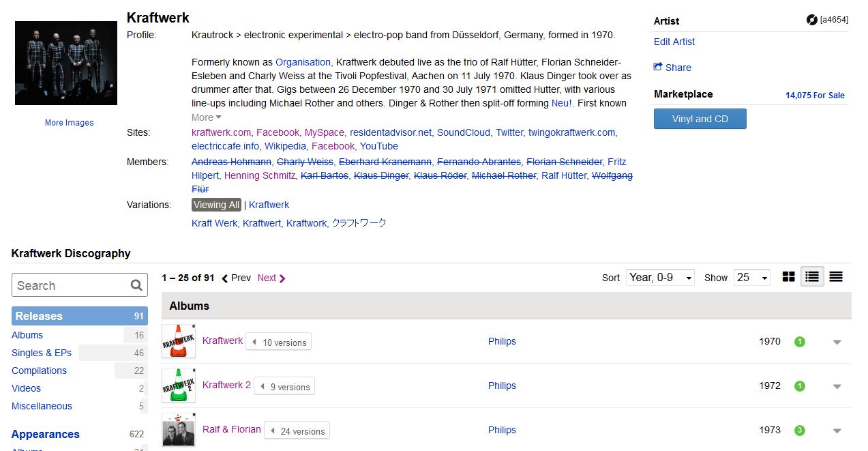The height and width of the screenshot is (451, 868).
Task: Go to next page with Next arrow
Action: click(271, 278)
